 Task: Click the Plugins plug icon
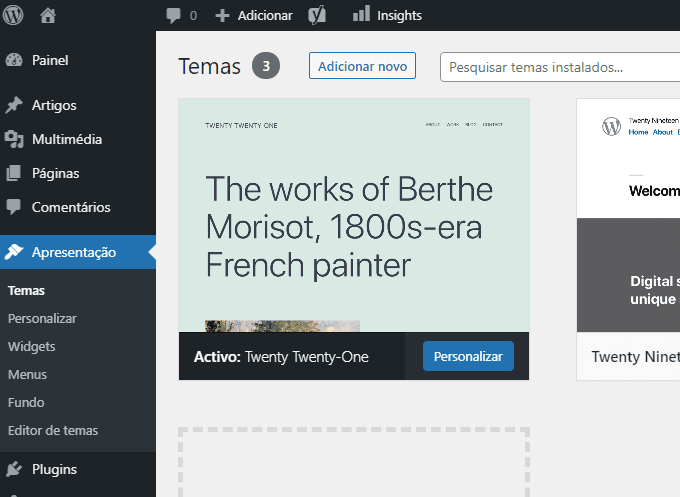[14, 469]
